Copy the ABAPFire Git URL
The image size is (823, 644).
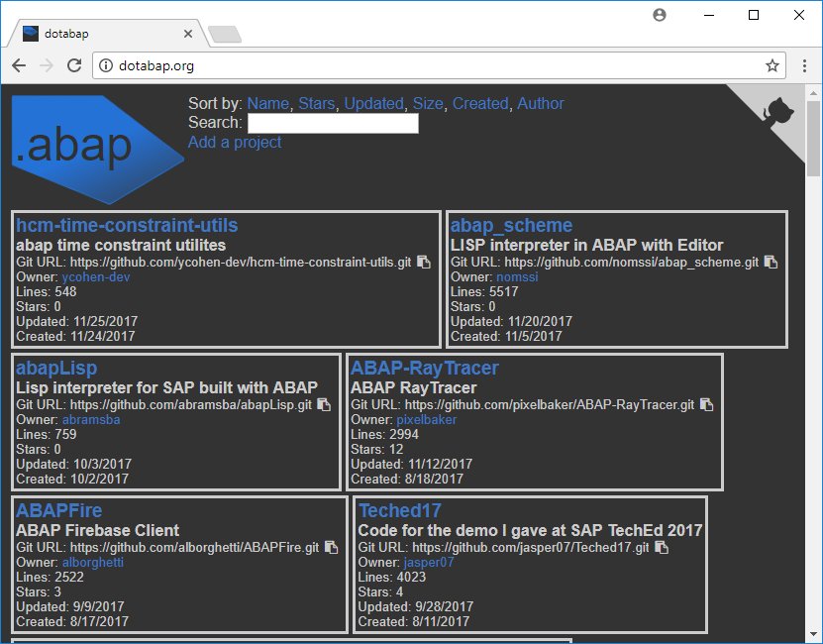click(331, 547)
